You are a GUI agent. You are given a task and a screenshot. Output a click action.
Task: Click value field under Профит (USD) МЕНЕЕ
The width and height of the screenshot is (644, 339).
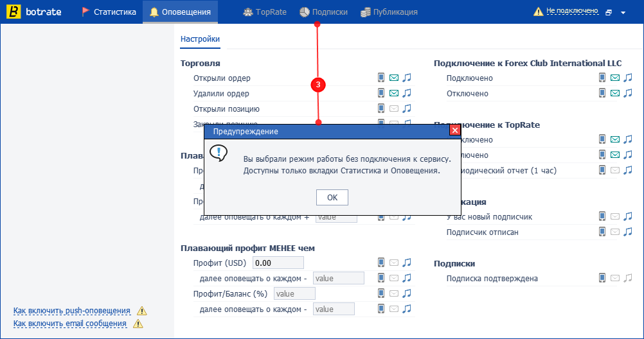(x=339, y=278)
